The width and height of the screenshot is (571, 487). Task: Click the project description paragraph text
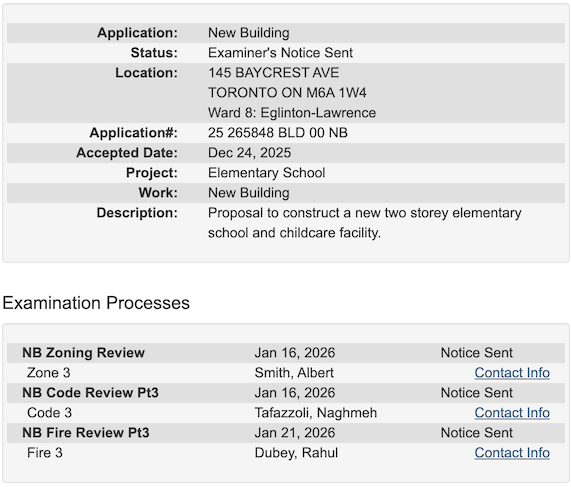click(365, 223)
